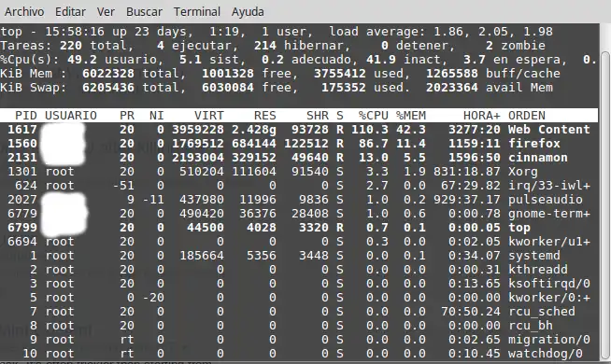This screenshot has width=611, height=364.
Task: Open the Editar menu
Action: point(70,12)
